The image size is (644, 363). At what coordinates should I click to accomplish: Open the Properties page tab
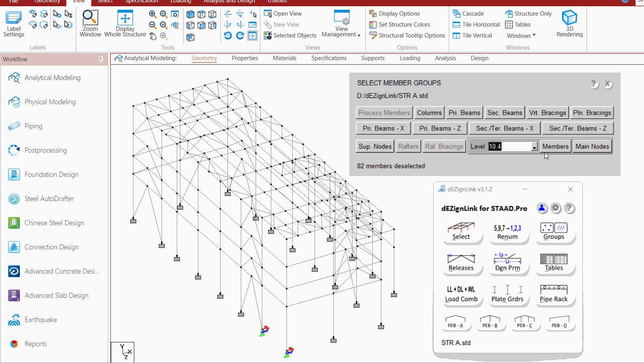pyautogui.click(x=245, y=58)
